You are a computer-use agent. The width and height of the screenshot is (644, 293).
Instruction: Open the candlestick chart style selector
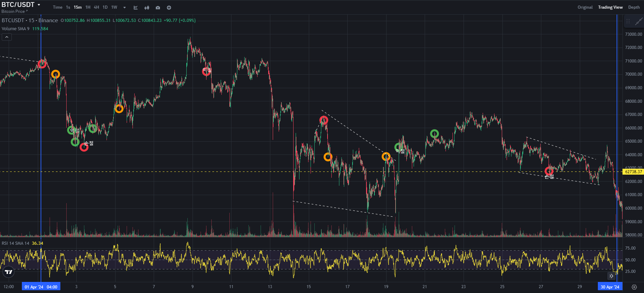click(147, 8)
